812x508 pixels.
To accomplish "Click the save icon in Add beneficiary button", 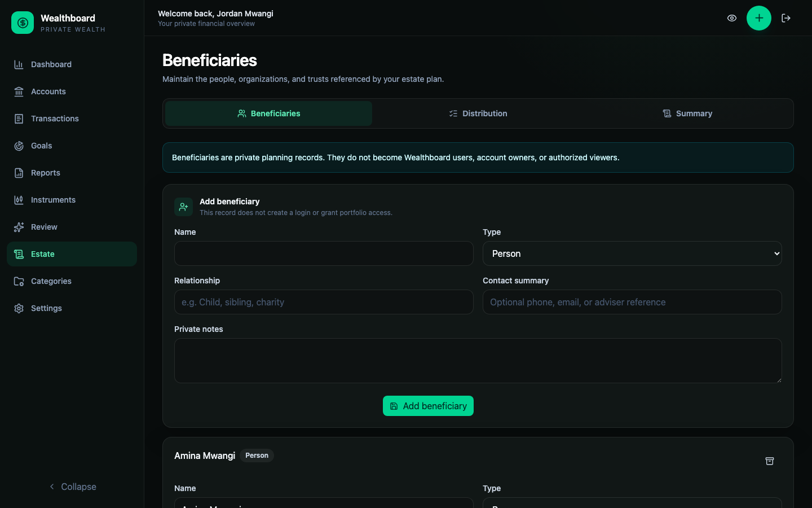I will coord(394,406).
